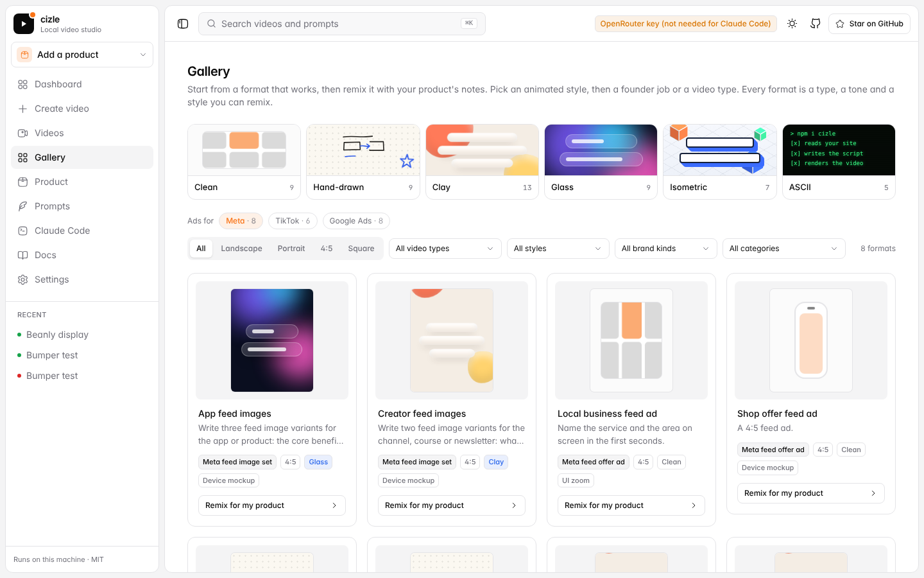Choose the Glass style card
The height and width of the screenshot is (578, 924).
601,162
